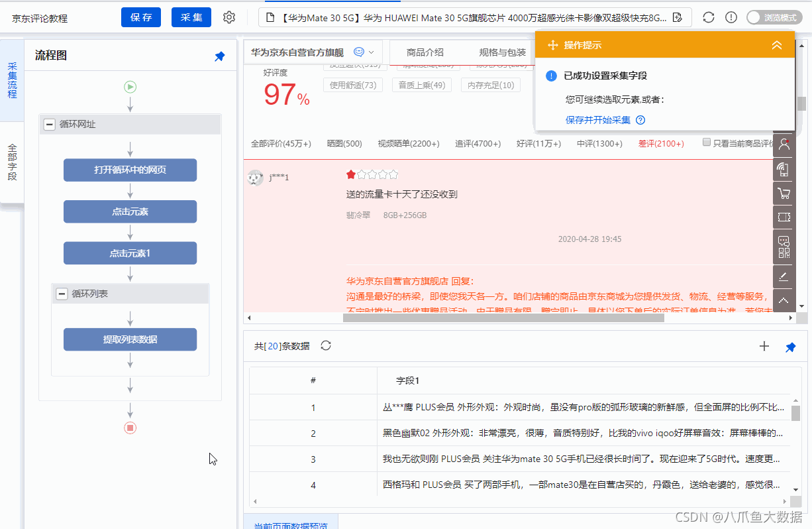Click the data table vertical scrollbar thumb
Viewport: 812px width, 529px height.
[x=795, y=413]
